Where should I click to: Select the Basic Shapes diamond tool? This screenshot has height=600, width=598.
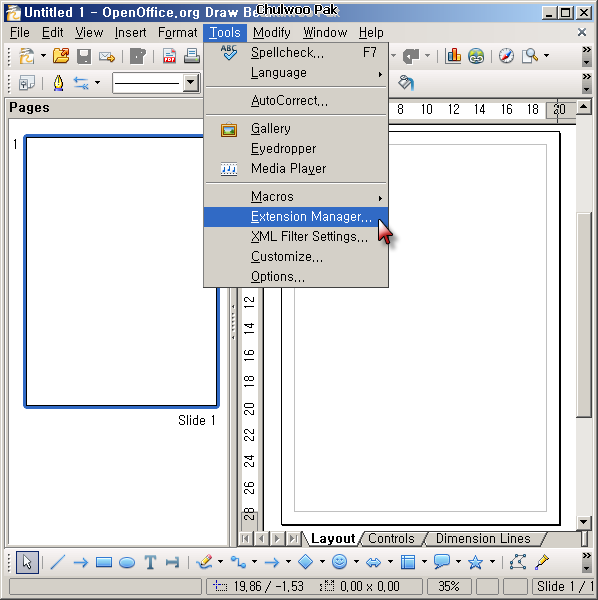(x=305, y=562)
